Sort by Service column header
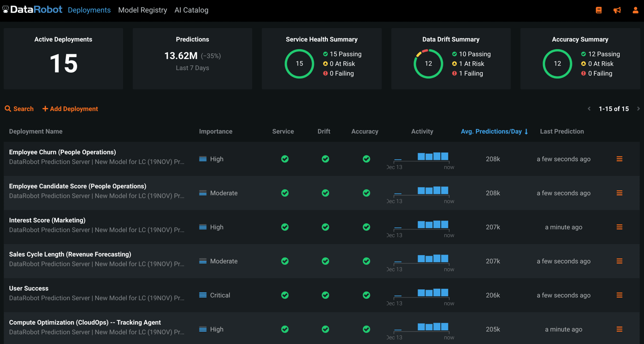 pos(283,131)
